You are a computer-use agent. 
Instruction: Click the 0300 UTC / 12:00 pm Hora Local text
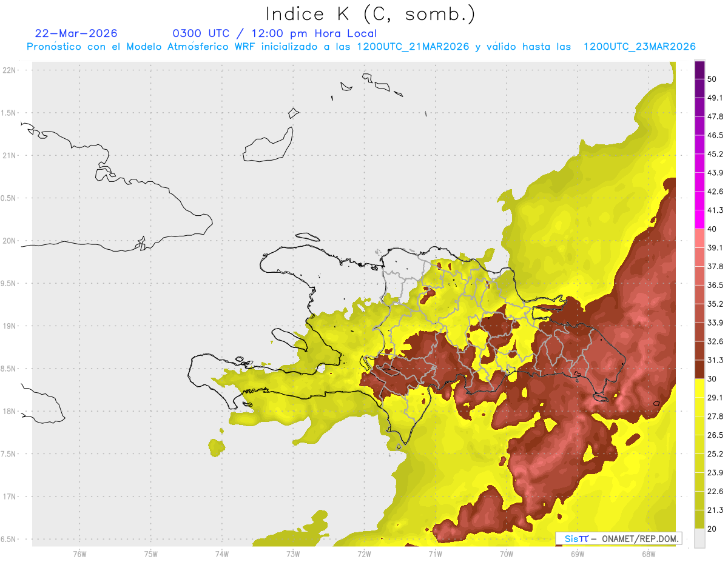click(275, 33)
